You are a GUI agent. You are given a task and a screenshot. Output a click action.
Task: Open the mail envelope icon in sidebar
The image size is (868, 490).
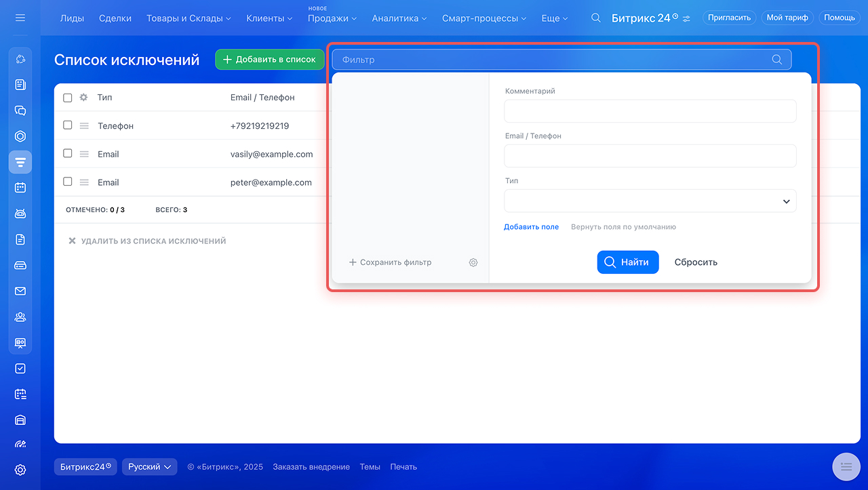coord(20,291)
